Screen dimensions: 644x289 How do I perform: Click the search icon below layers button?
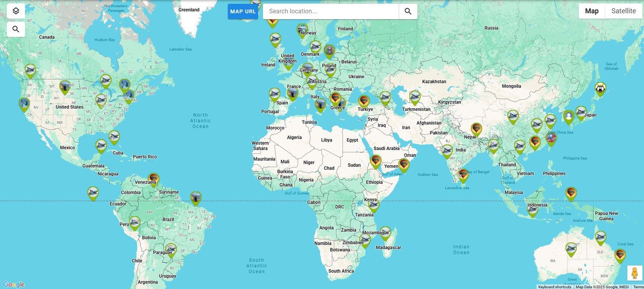pyautogui.click(x=16, y=29)
